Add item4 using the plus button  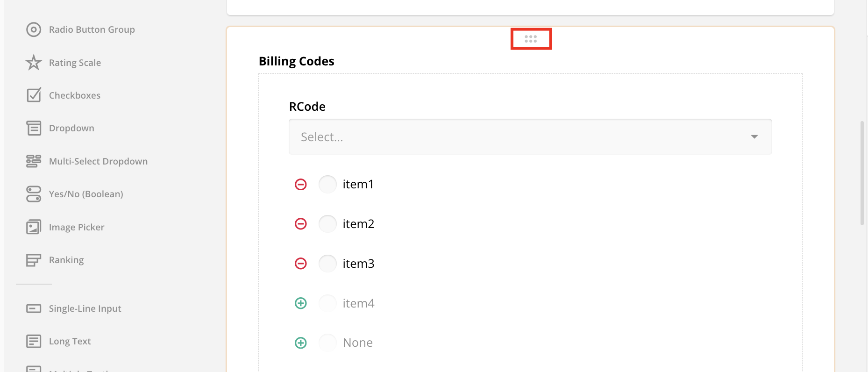click(300, 303)
